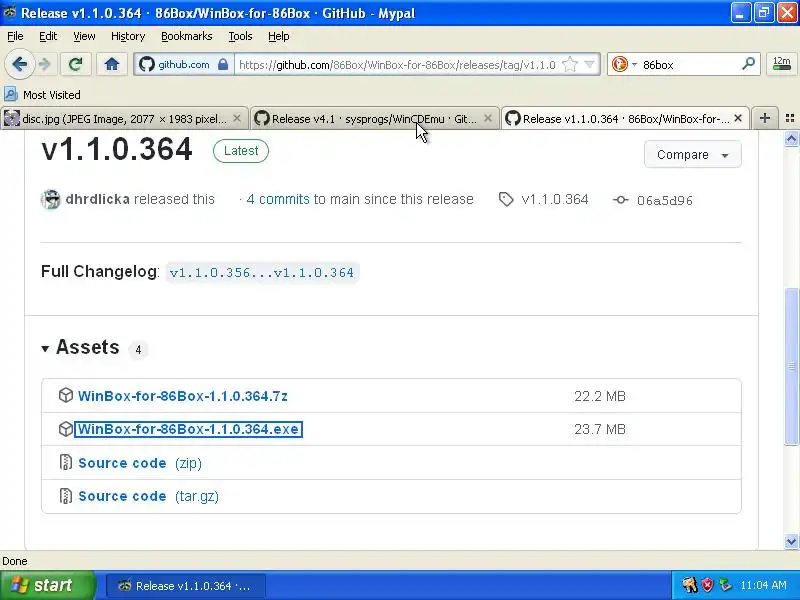Click file icon beside Source code (tar.gz)
The image size is (800, 600).
[x=66, y=495]
